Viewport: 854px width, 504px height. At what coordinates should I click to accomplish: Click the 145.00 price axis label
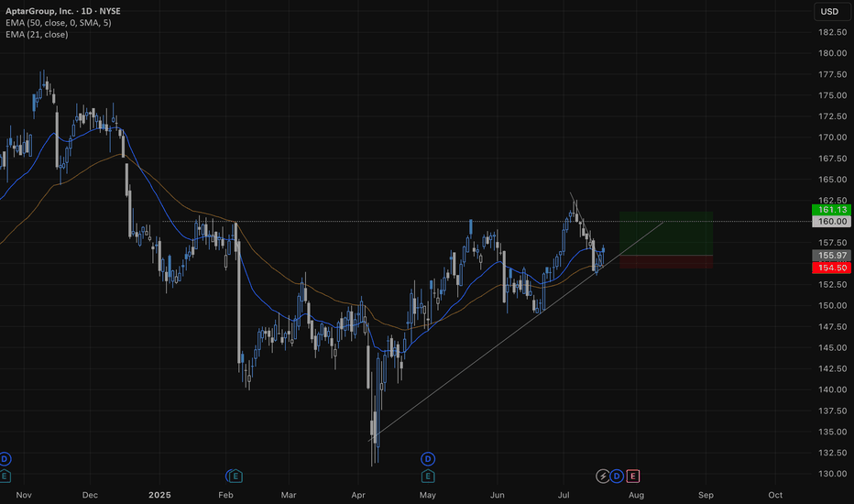point(833,347)
